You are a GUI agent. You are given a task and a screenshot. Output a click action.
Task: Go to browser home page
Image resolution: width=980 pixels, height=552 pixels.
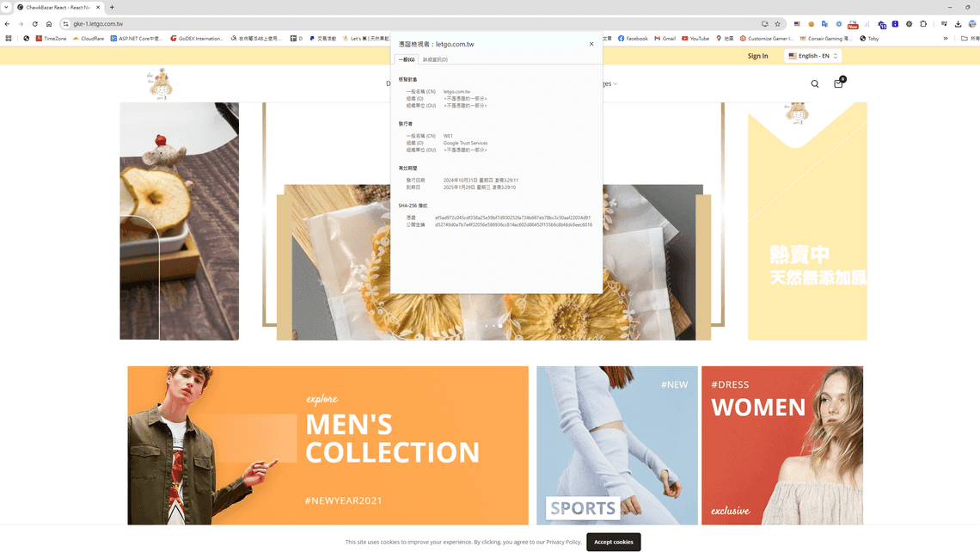click(x=49, y=24)
